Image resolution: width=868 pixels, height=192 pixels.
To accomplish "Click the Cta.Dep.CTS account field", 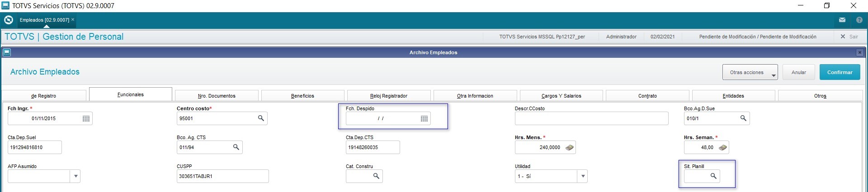I will tap(373, 147).
